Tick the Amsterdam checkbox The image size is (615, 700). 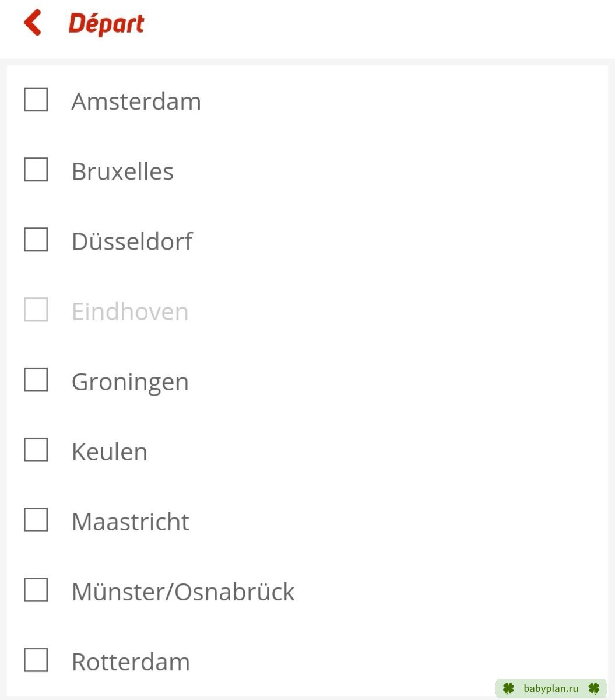tap(36, 99)
